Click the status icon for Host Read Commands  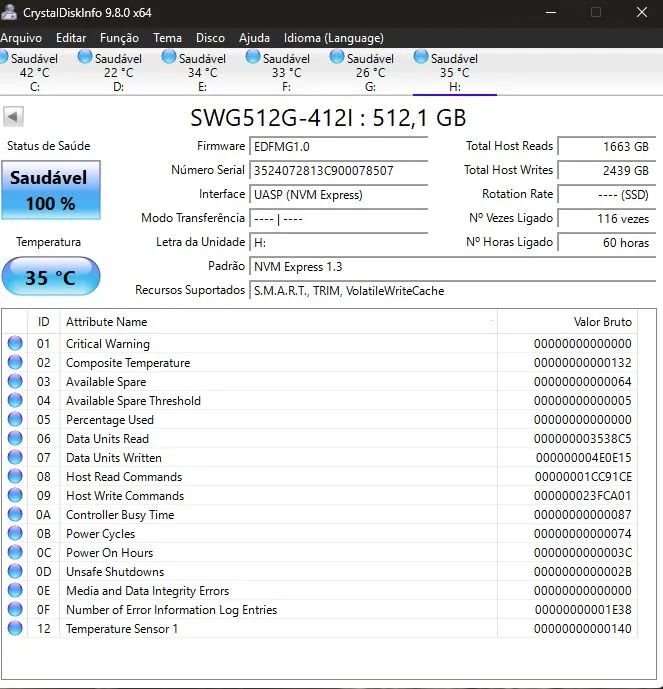pos(15,476)
